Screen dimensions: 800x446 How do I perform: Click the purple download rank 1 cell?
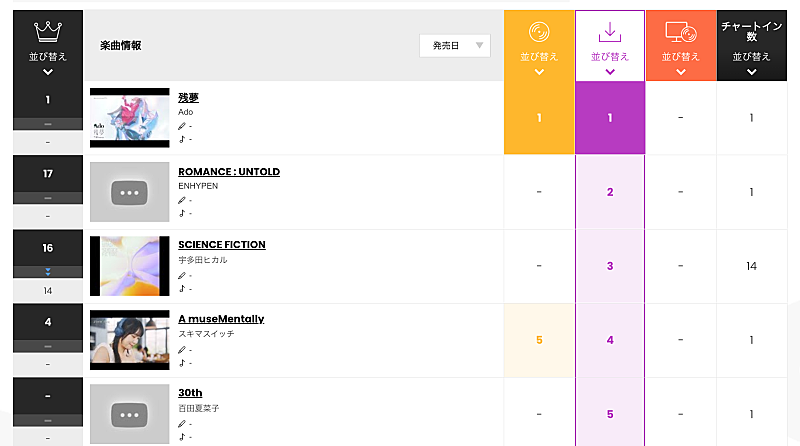pyautogui.click(x=610, y=118)
